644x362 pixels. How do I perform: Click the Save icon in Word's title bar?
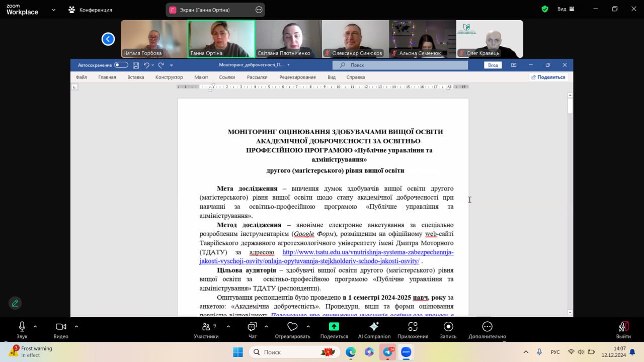coord(136,65)
